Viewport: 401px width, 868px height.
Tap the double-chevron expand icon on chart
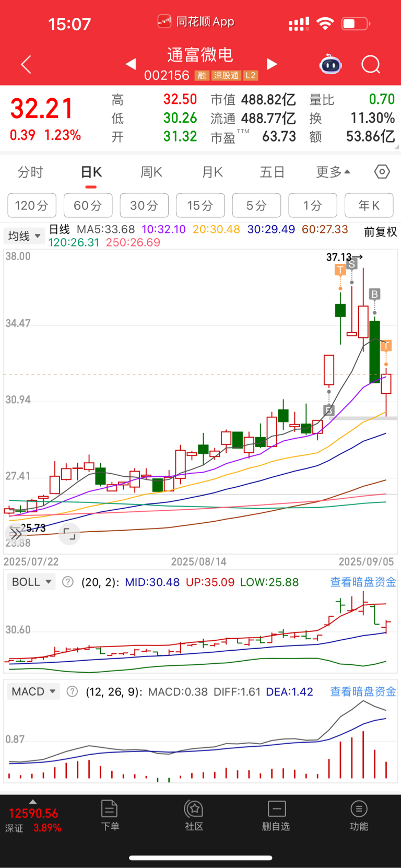[x=16, y=533]
